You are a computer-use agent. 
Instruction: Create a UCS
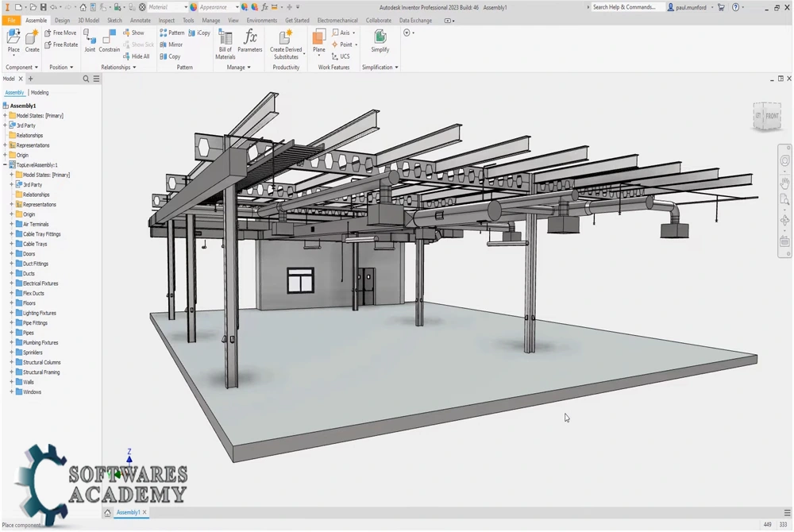[x=341, y=56]
